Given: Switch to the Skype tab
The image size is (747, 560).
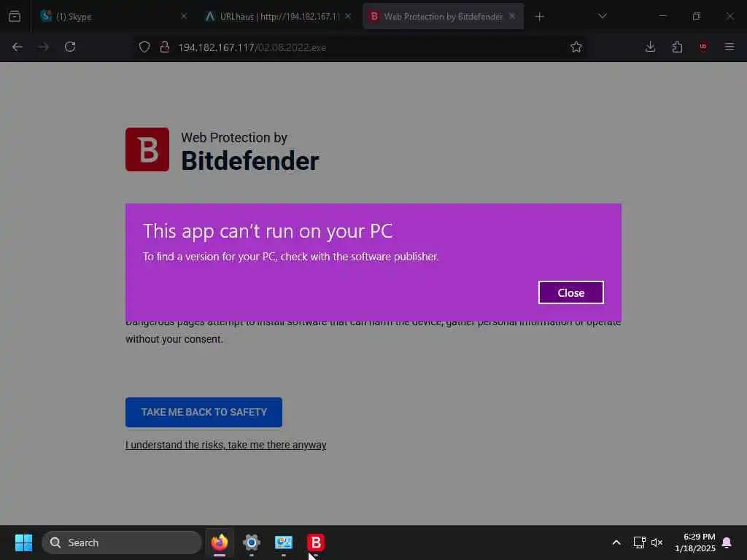Looking at the screenshot, I should pos(112,16).
